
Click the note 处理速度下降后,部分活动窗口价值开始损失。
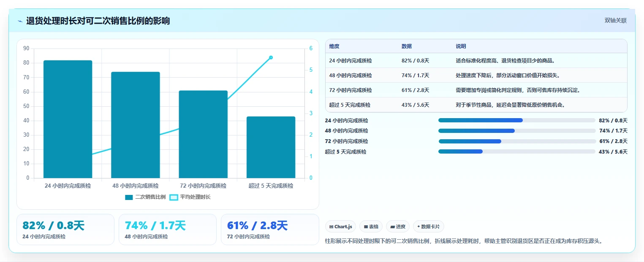coord(508,76)
